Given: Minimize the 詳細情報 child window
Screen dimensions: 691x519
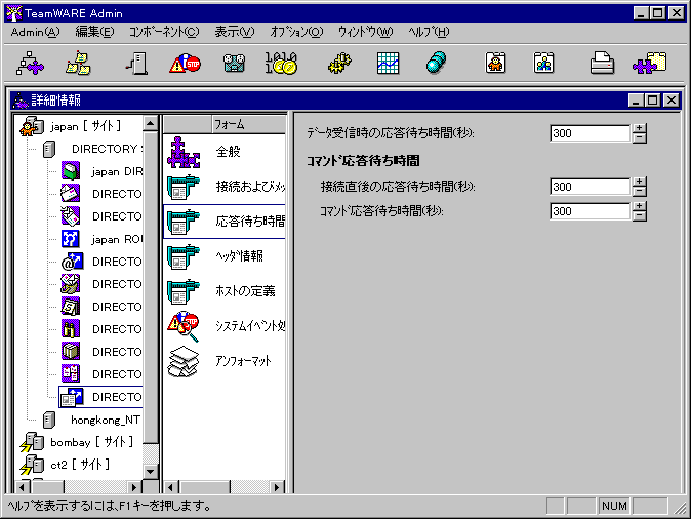Looking at the screenshot, I should pos(636,100).
